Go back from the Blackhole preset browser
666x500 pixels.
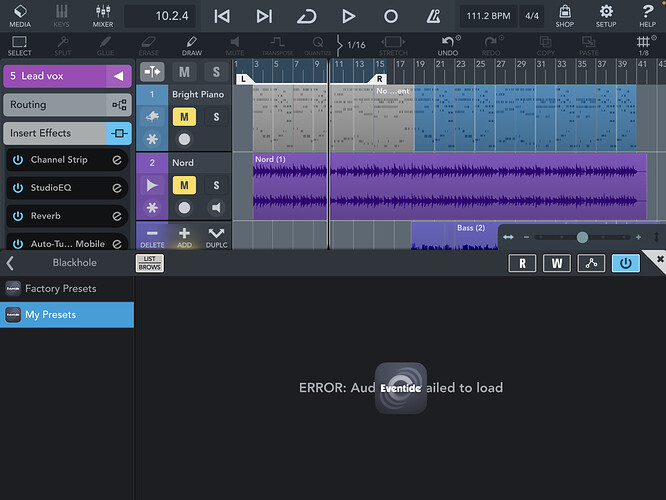tap(11, 263)
